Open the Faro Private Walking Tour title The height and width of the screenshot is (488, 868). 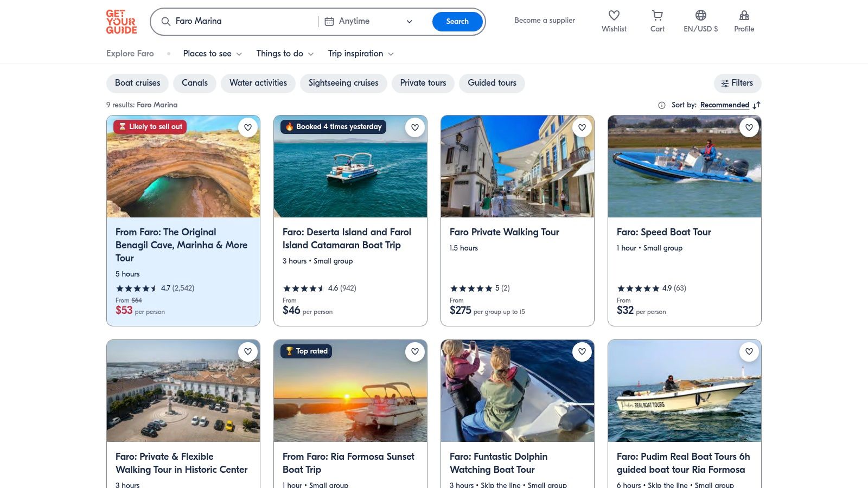tap(505, 232)
